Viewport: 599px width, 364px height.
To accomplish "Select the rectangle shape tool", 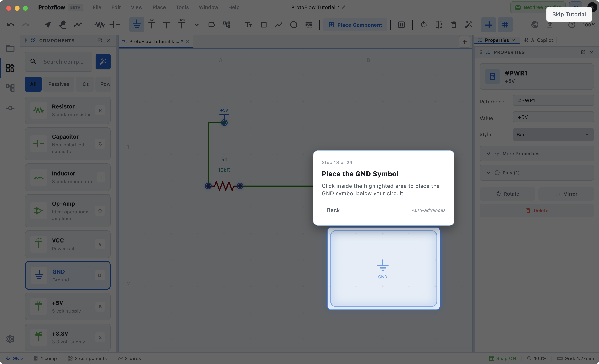I will coord(264,25).
